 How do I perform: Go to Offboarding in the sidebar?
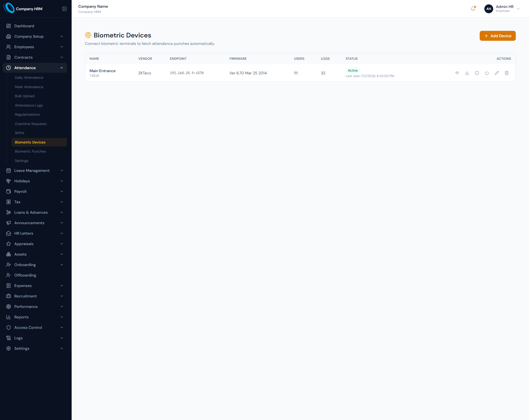point(35,275)
